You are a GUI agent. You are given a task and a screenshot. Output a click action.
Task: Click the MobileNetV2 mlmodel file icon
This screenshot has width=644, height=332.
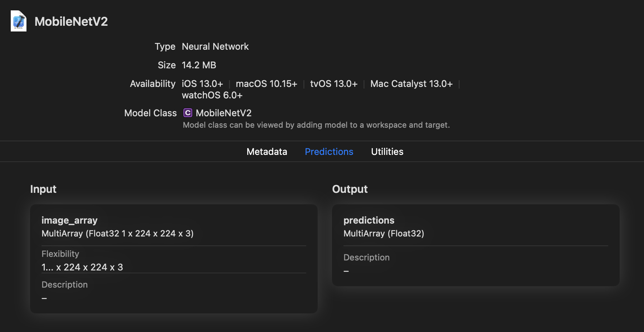(19, 21)
